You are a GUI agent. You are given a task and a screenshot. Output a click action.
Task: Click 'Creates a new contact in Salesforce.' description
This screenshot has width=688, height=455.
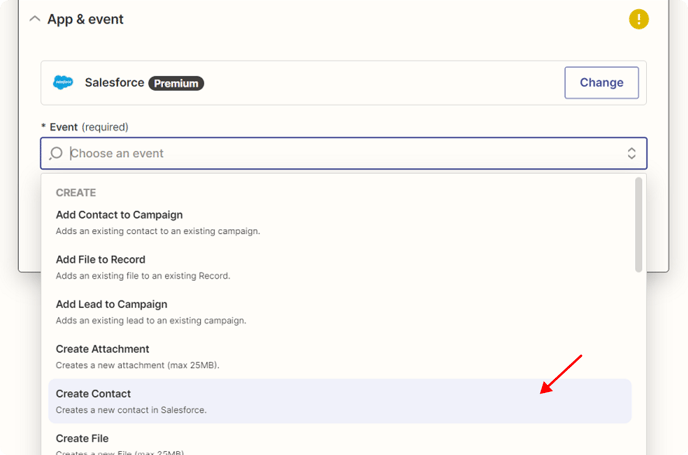coord(131,410)
